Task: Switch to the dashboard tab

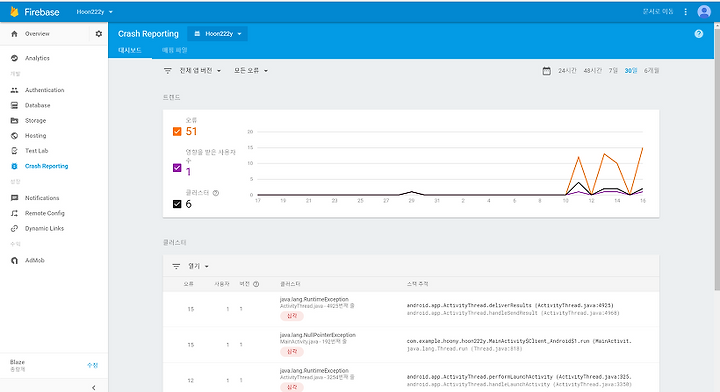Action: click(130, 50)
